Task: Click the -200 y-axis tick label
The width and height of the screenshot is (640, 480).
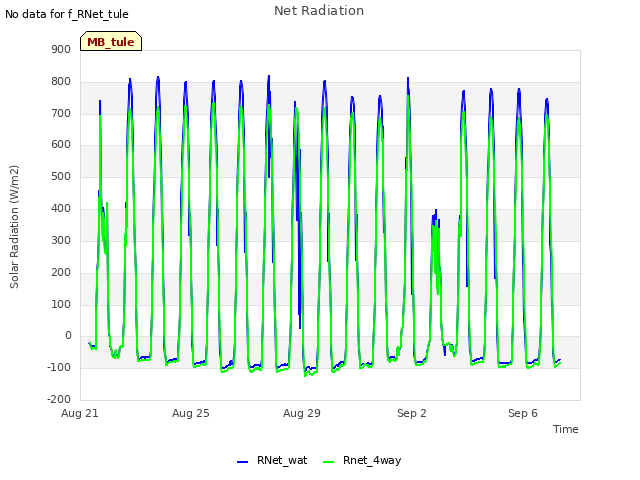Action: click(59, 399)
